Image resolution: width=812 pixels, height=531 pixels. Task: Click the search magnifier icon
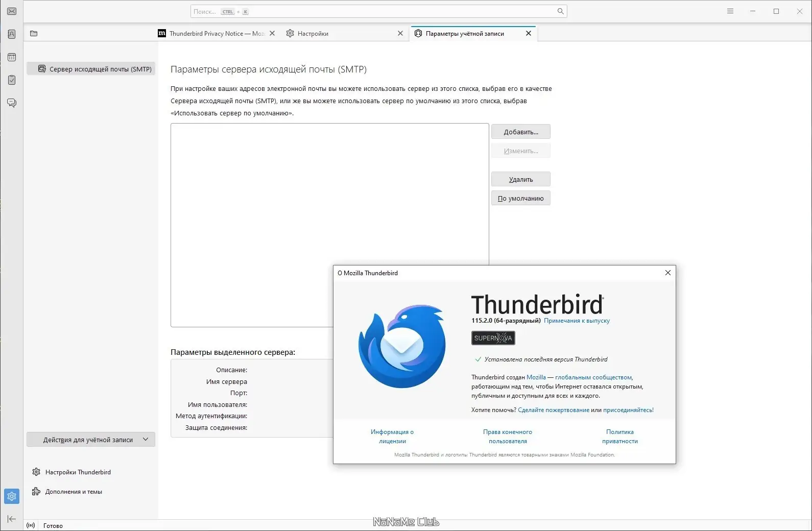click(560, 11)
